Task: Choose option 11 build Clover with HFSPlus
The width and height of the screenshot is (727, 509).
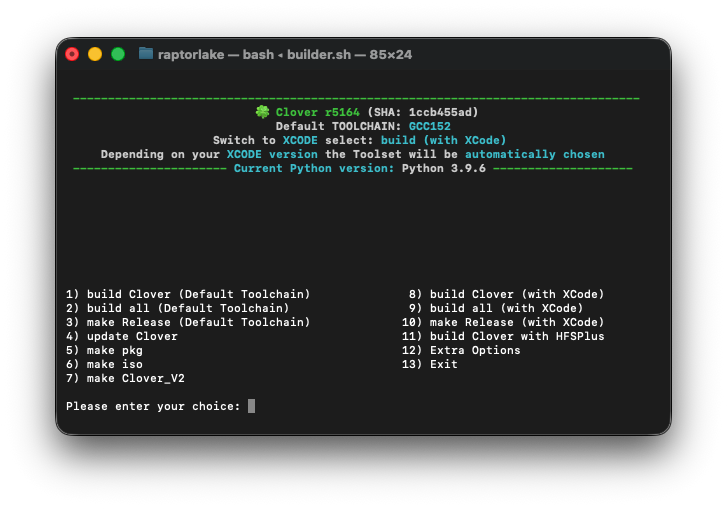Action: (503, 336)
